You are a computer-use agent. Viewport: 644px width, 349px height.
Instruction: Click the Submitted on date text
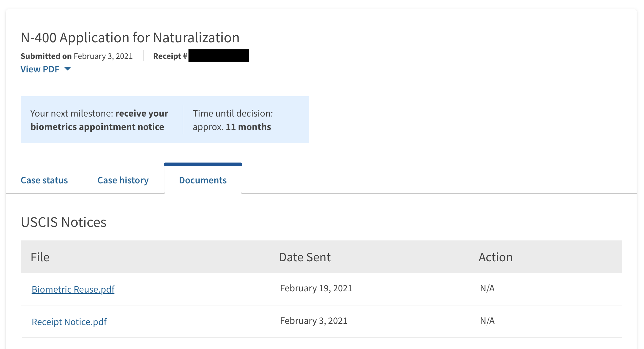(x=77, y=56)
